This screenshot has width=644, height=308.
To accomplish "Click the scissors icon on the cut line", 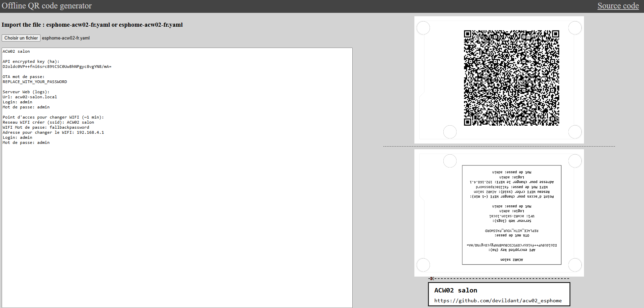I will (x=432, y=279).
